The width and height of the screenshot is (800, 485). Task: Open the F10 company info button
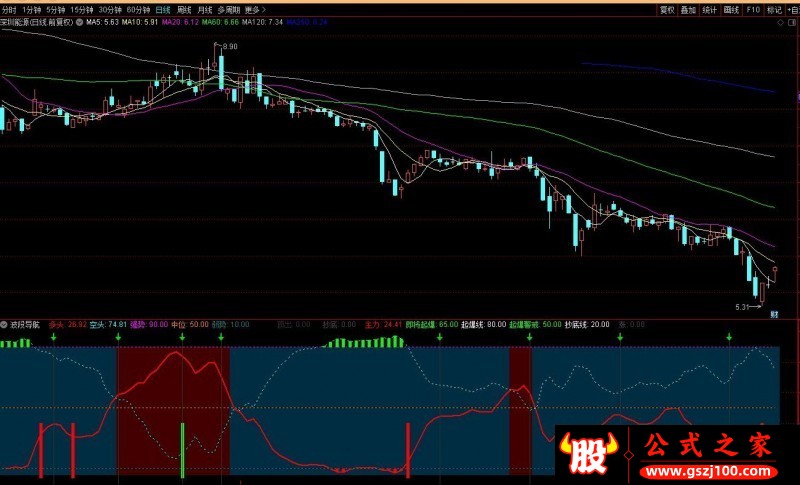coord(753,10)
